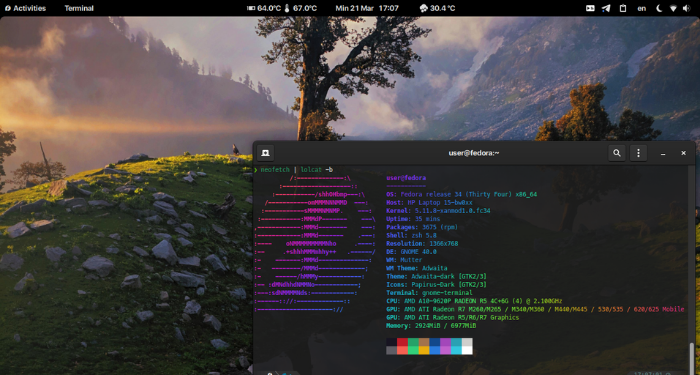Open the volume speaker indicator
The height and width of the screenshot is (375, 700).
point(686,8)
